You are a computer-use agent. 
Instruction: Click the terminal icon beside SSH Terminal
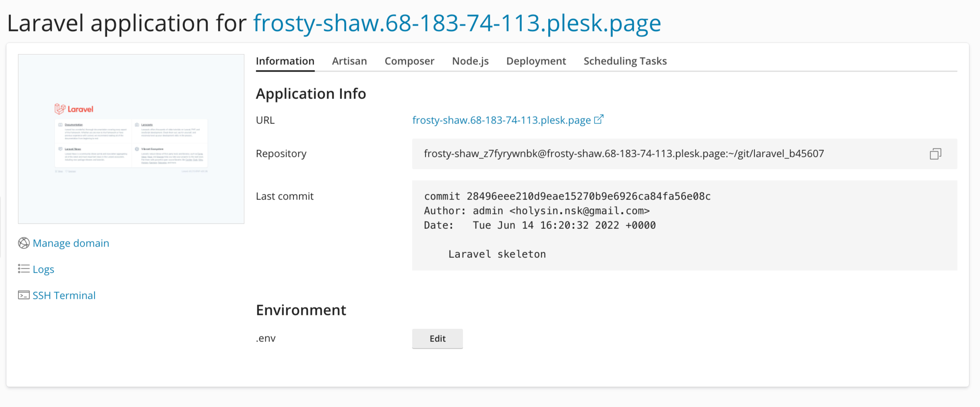pos(24,295)
